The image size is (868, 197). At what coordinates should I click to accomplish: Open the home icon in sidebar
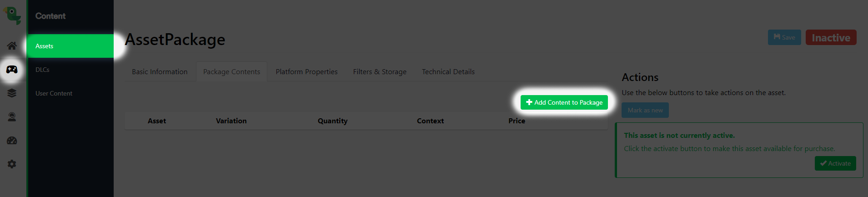pyautogui.click(x=12, y=45)
